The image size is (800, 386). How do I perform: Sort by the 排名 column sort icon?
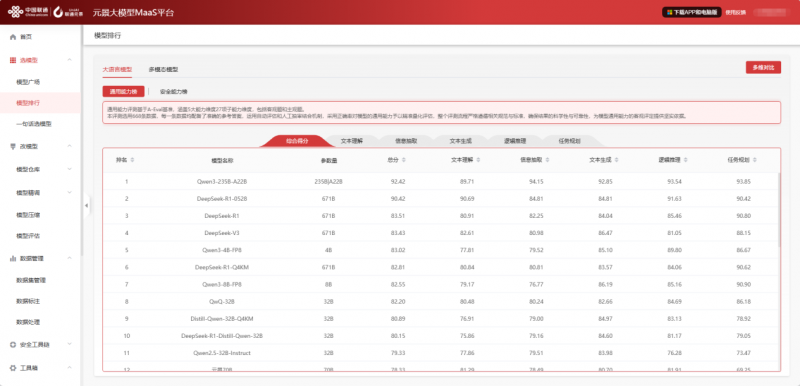coord(133,160)
